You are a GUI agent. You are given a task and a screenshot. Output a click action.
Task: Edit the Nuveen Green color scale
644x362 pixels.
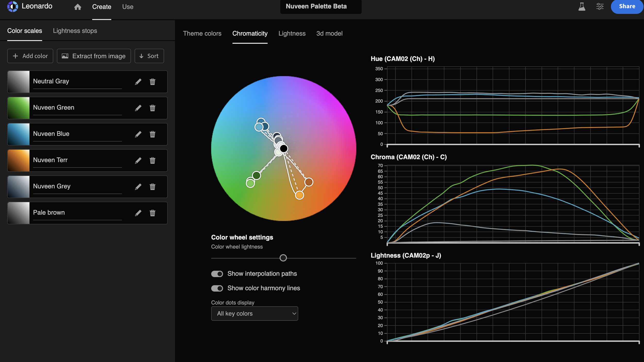[138, 108]
